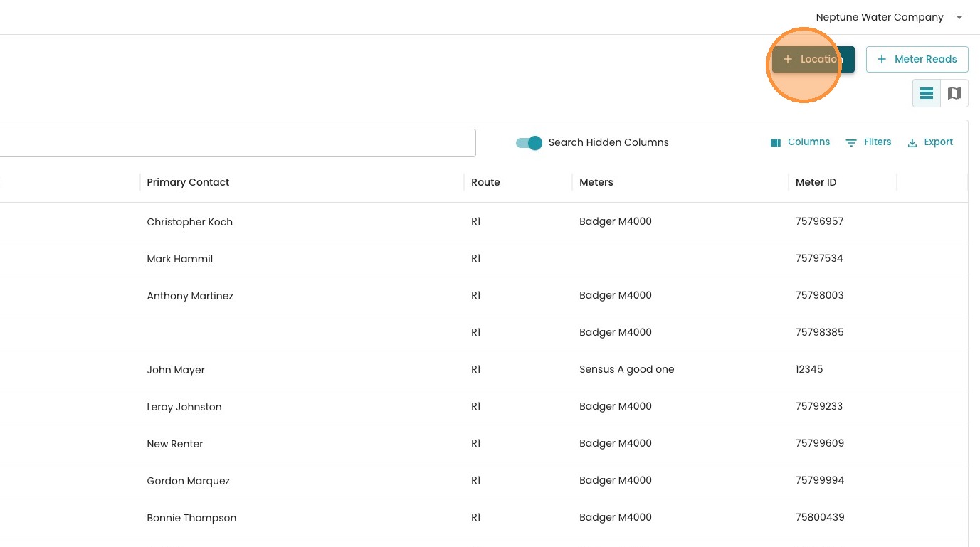
Task: Sort by Meter ID column header
Action: click(816, 182)
